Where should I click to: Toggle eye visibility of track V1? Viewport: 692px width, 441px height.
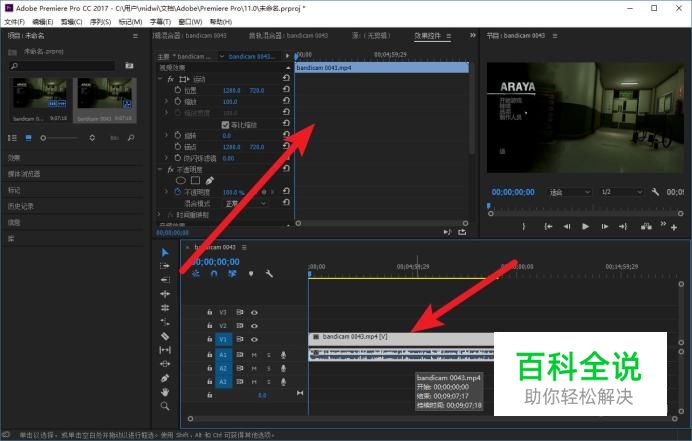pos(254,339)
